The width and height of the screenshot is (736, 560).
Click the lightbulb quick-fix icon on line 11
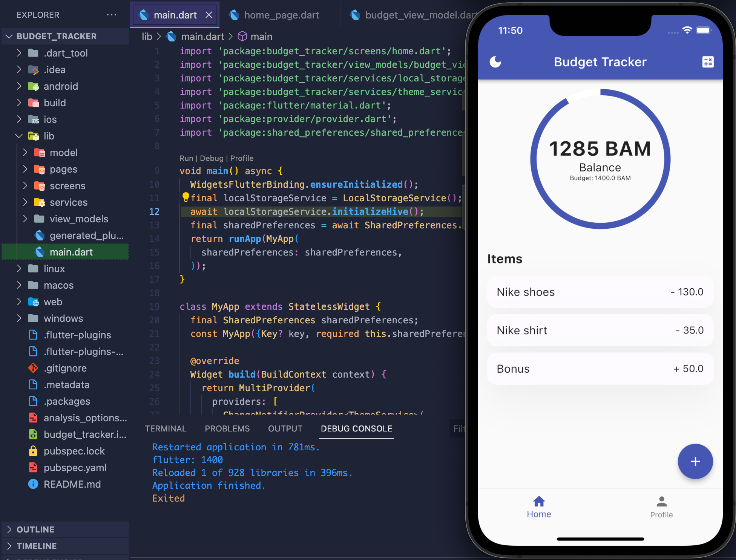pos(185,197)
